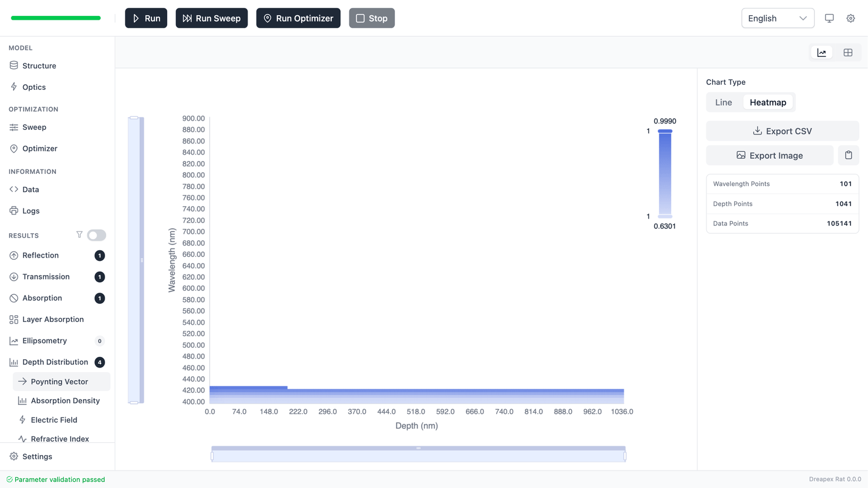Viewport: 868px width, 488px height.
Task: Open the display monitor icon in header
Action: (829, 18)
